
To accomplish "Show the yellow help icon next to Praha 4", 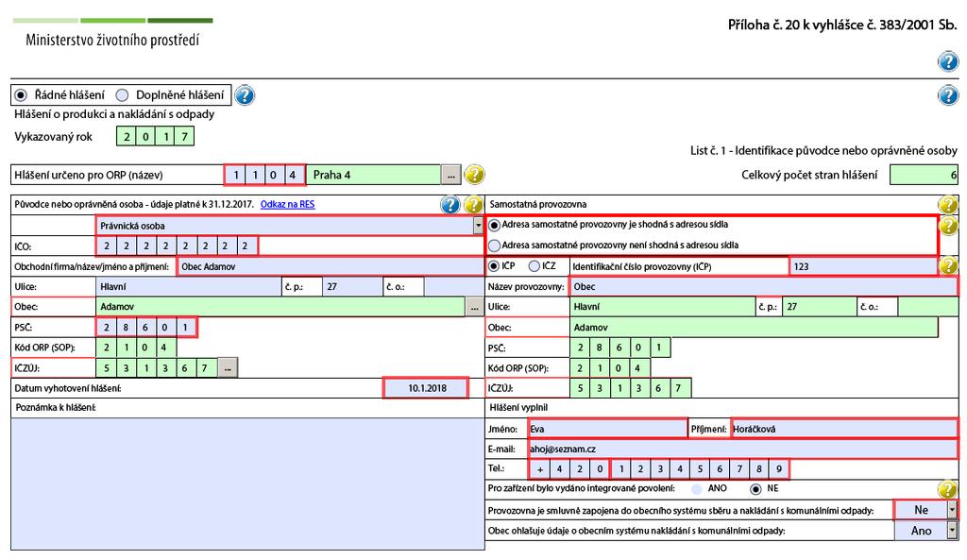I will point(474,175).
